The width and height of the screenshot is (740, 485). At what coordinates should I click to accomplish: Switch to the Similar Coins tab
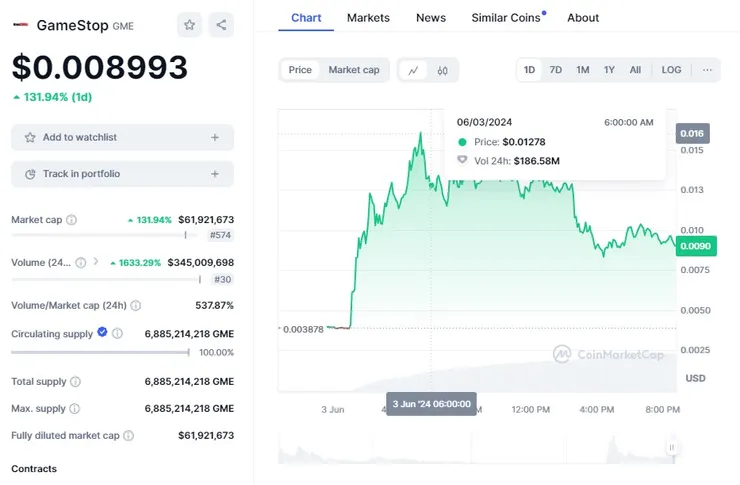click(505, 17)
